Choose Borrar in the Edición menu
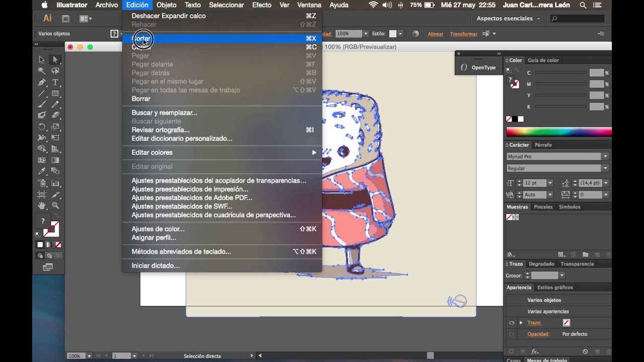 pyautogui.click(x=222, y=99)
